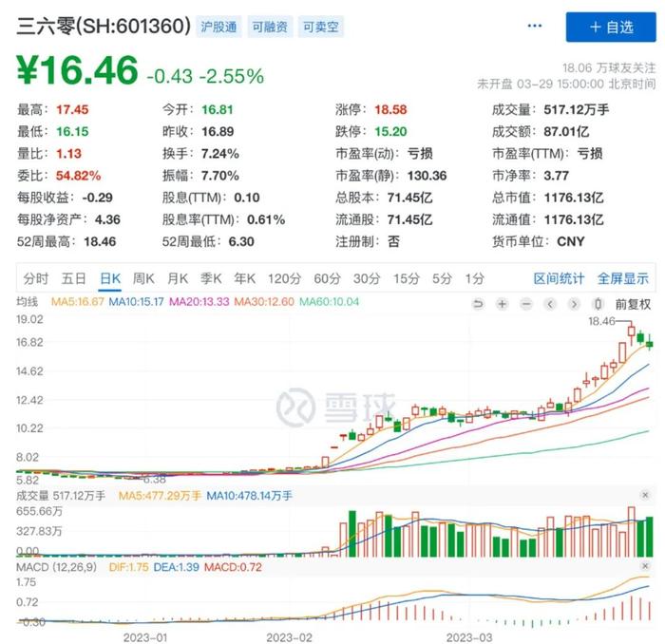Switch to the 五日 chart tab
The width and height of the screenshot is (665, 644).
tap(73, 278)
